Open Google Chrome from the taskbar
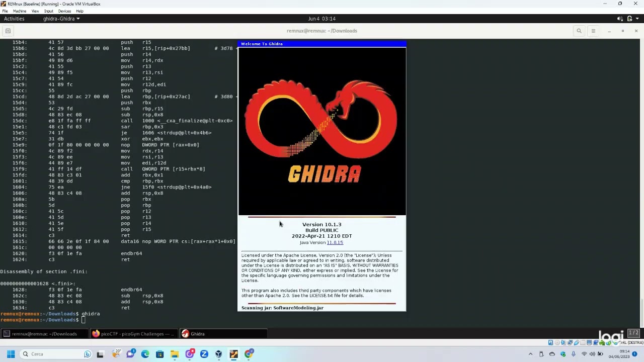Image resolution: width=644 pixels, height=362 pixels. pyautogui.click(x=249, y=354)
